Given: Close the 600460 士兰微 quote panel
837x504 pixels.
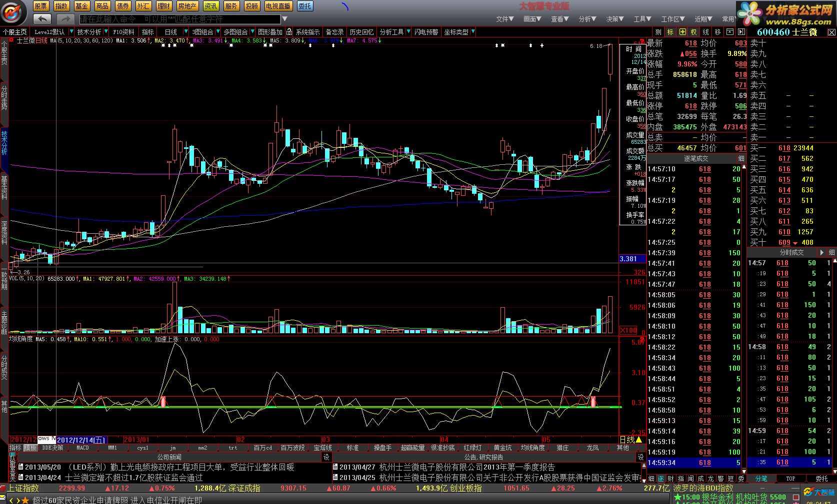Looking at the screenshot, I should (831, 32).
